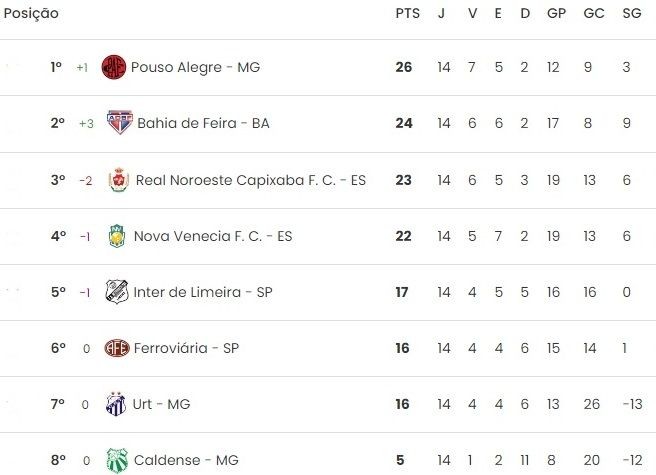Click the Posição column header
656x475 pixels.
tap(31, 13)
